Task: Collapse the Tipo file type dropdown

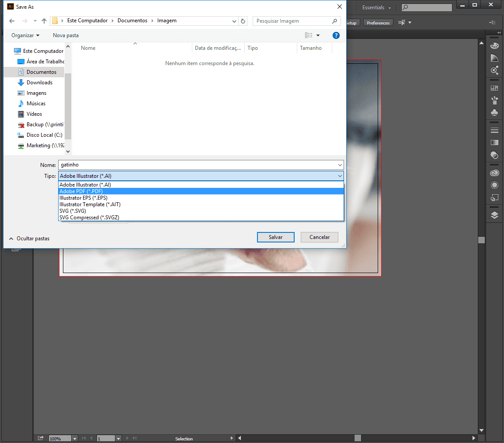Action: pos(340,176)
